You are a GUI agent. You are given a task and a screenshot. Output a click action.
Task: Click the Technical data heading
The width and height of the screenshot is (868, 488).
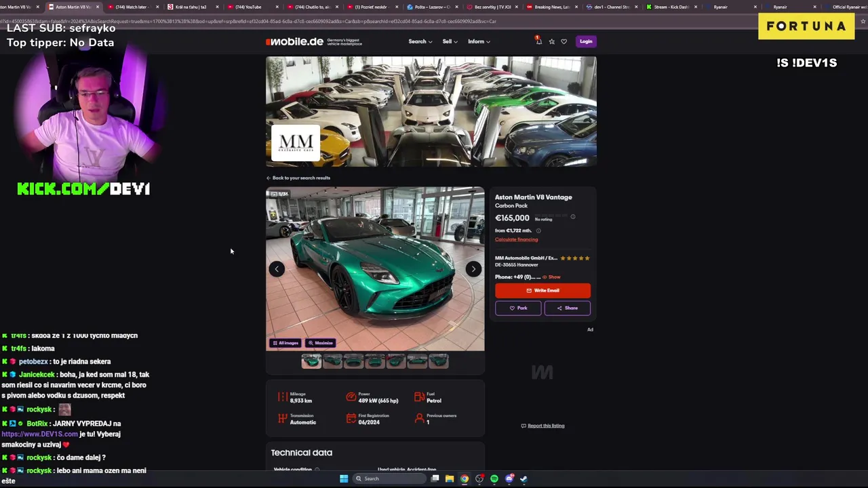pyautogui.click(x=302, y=453)
